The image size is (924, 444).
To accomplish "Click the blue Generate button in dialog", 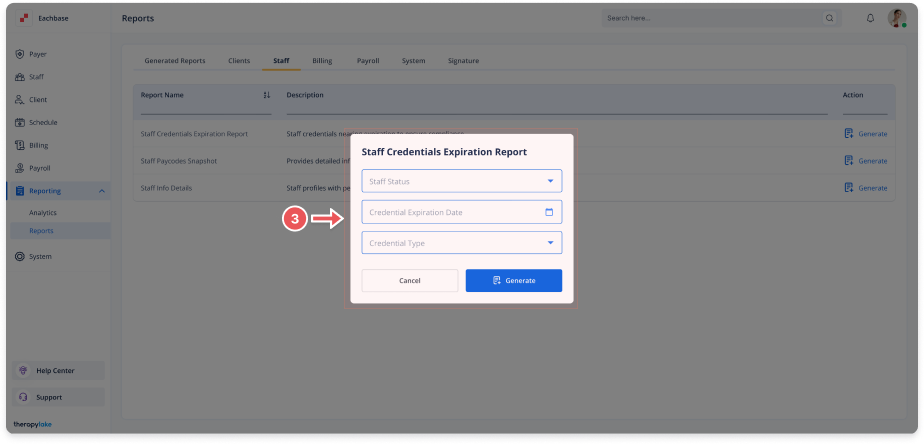I will click(513, 281).
